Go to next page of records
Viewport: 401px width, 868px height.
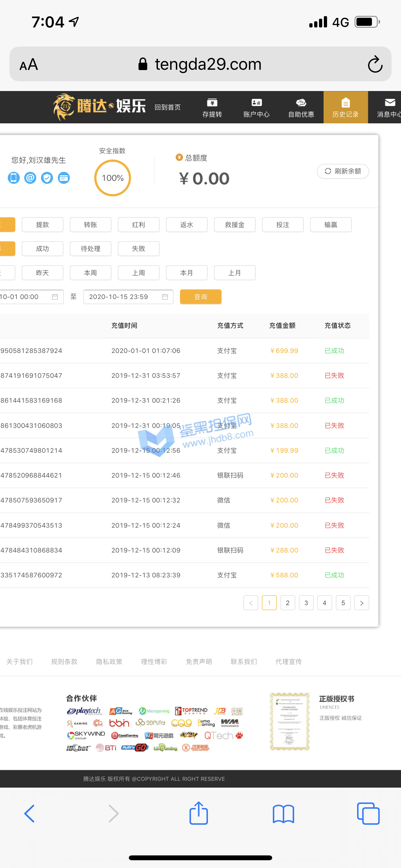point(362,603)
